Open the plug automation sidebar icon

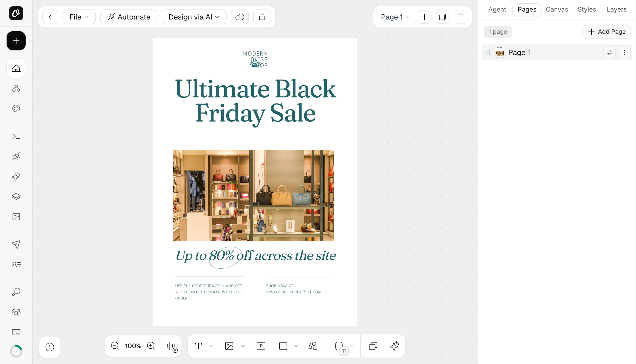[x=16, y=156]
